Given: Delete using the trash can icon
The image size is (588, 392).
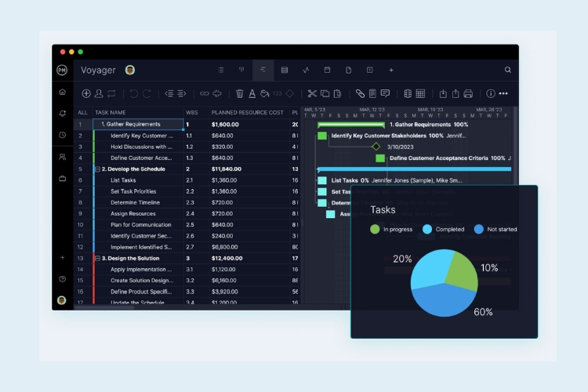Looking at the screenshot, I should click(240, 93).
